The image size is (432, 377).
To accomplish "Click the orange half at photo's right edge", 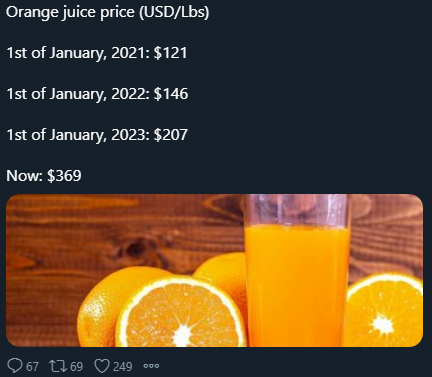I will coord(383,310).
